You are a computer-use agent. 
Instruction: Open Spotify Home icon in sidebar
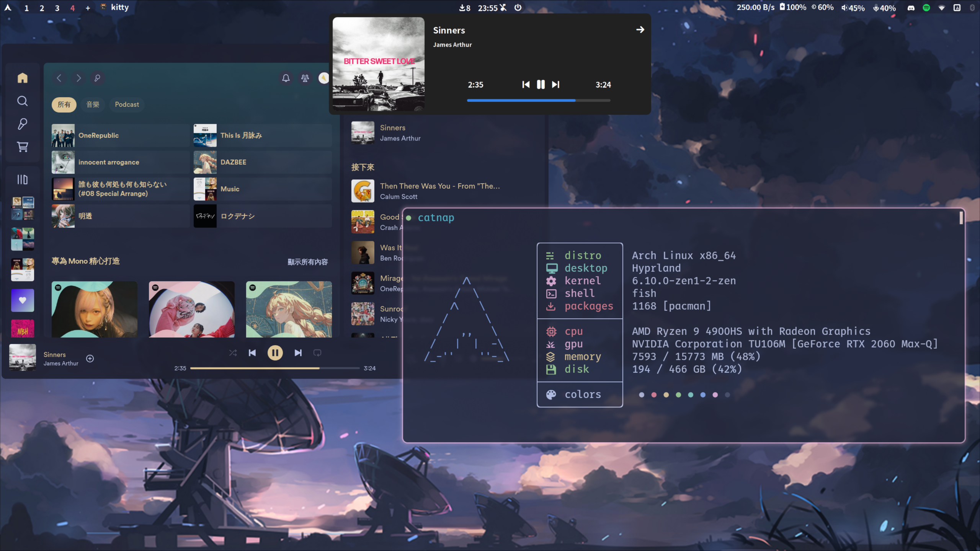click(23, 78)
